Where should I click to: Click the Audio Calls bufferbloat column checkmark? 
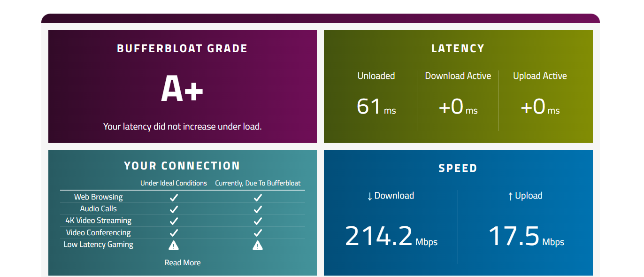click(258, 209)
